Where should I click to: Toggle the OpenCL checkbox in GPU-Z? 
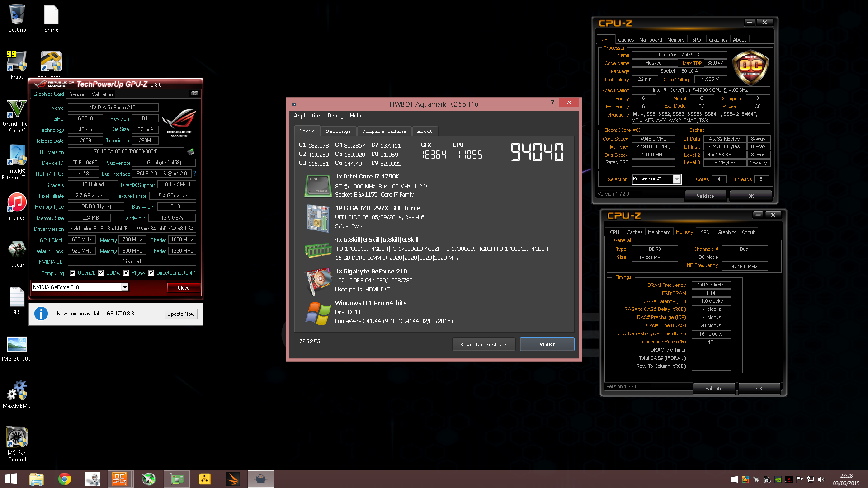pos(73,273)
